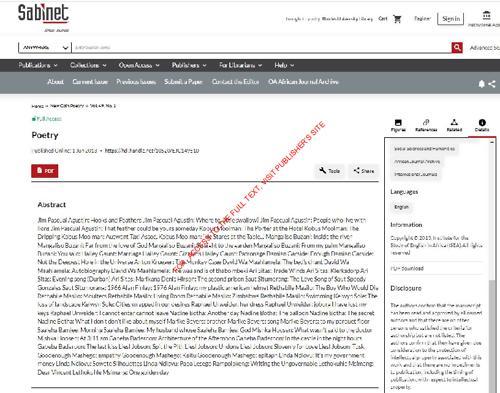Open the Tools button

coord(330,171)
